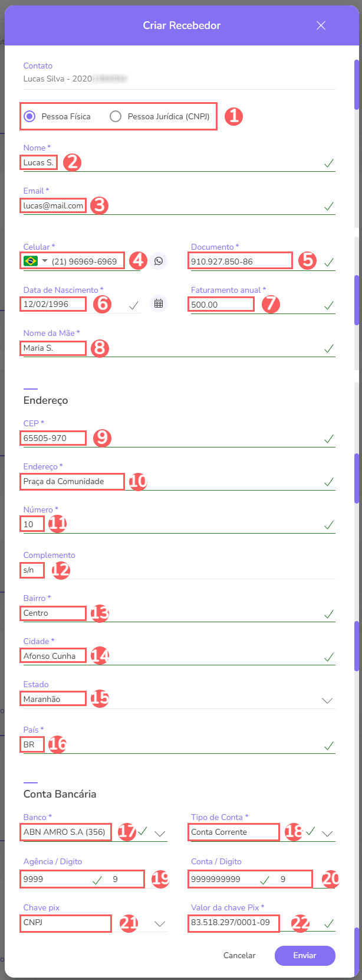Select Pessoa Jurídica (CNPJ) radio option
The width and height of the screenshot is (362, 980).
click(116, 116)
